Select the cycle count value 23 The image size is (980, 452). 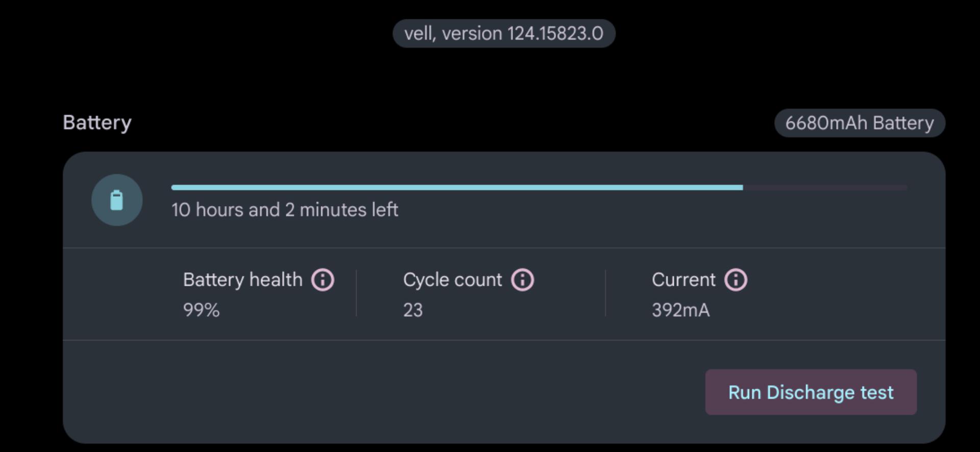[x=413, y=310]
